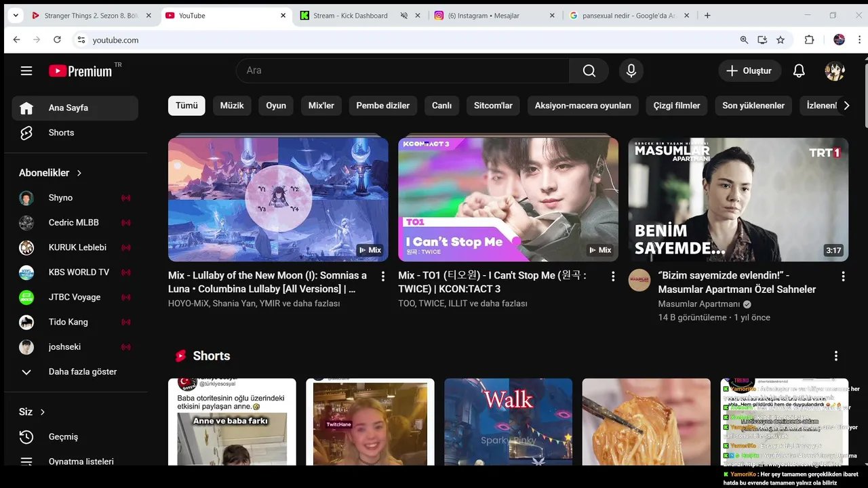Click the magnifier search button
This screenshot has width=868, height=488.
point(589,70)
